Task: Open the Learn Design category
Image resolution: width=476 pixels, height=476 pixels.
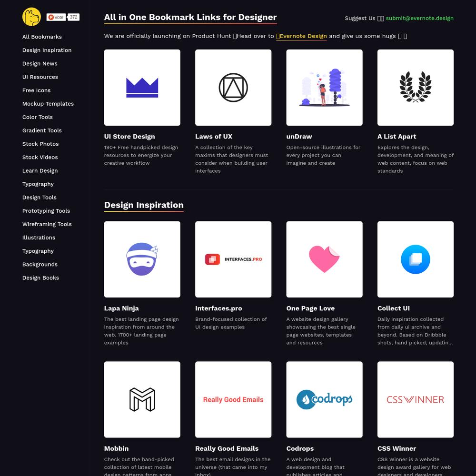Action: [40, 170]
